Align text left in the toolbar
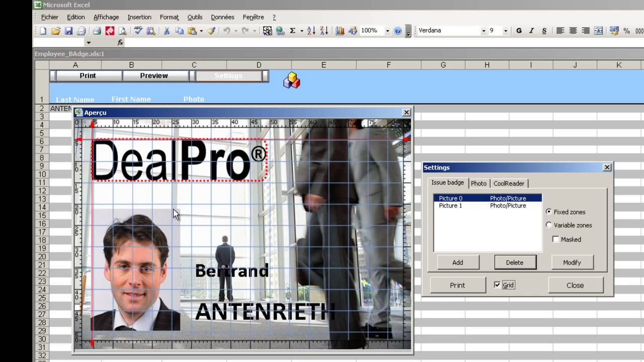This screenshot has height=362, width=644. 560,31
